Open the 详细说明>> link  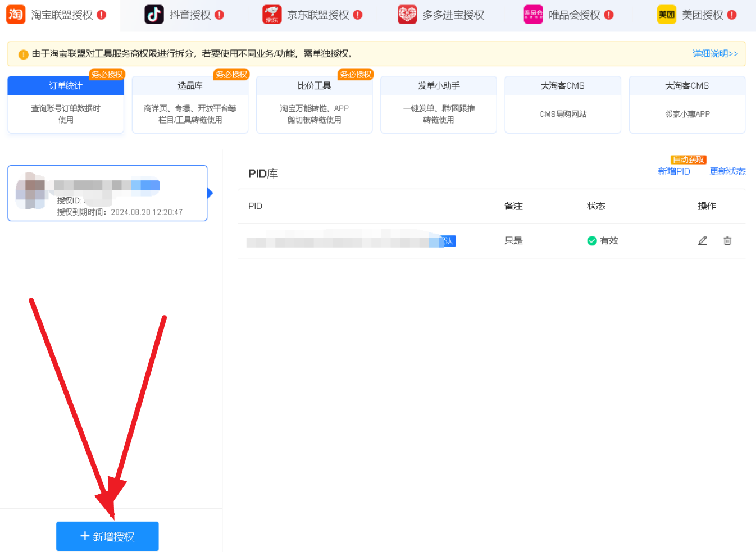pyautogui.click(x=715, y=54)
